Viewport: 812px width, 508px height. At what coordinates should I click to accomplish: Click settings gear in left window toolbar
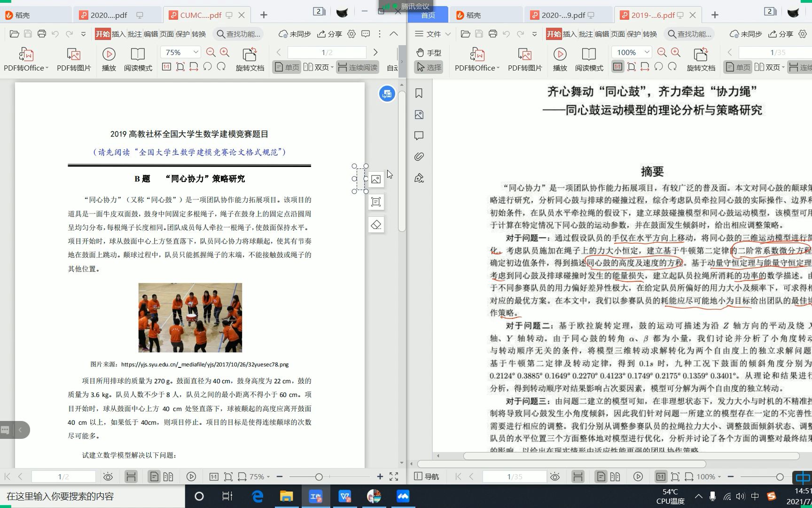tap(351, 34)
